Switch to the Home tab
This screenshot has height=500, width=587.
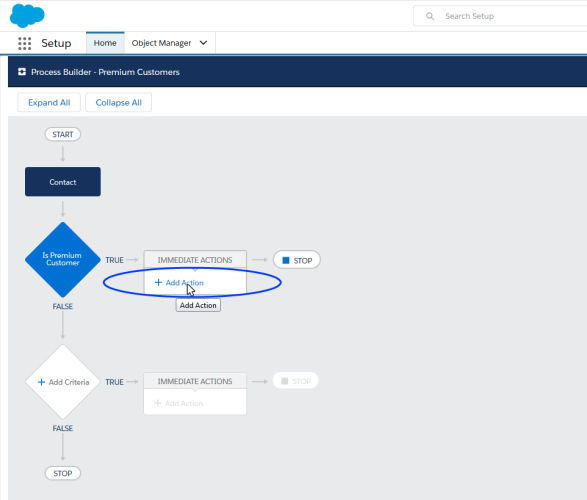pos(105,43)
